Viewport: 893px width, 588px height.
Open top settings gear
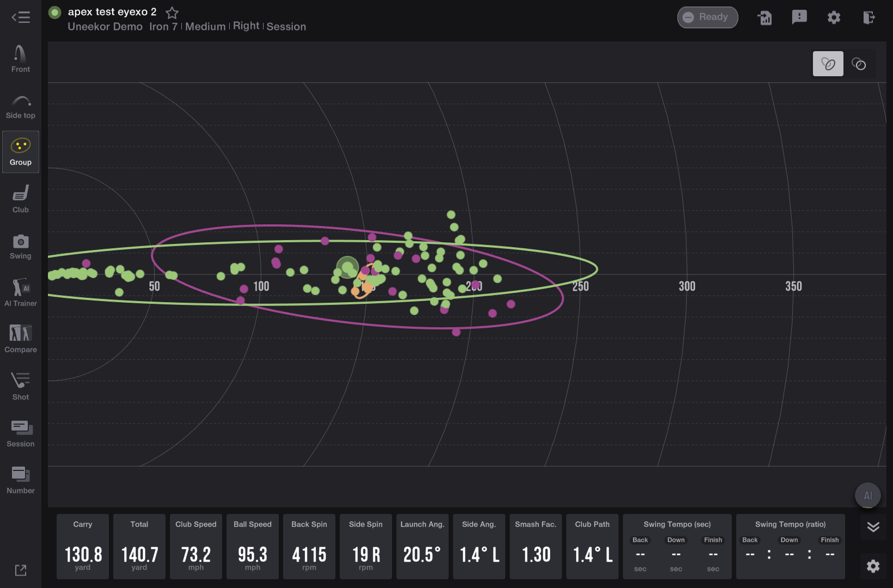tap(834, 17)
